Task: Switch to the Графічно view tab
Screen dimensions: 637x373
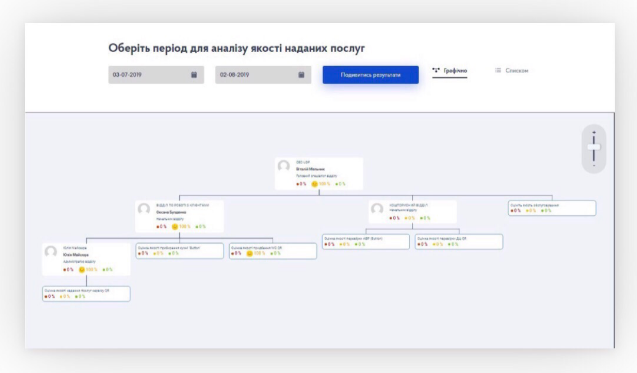Action: click(450, 71)
